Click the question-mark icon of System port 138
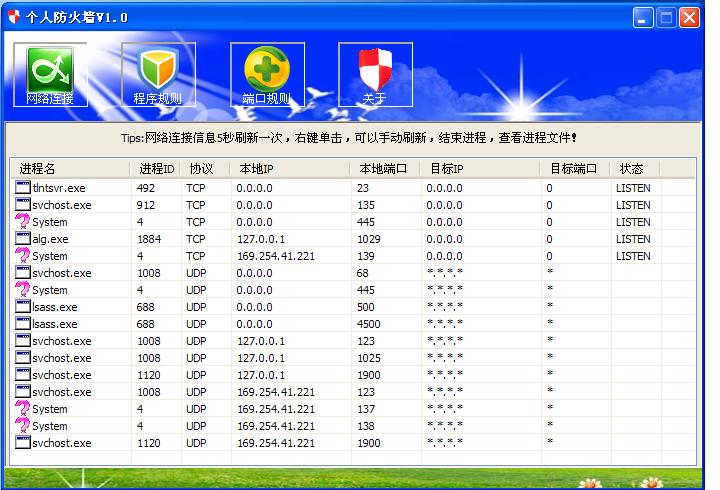 [22, 425]
